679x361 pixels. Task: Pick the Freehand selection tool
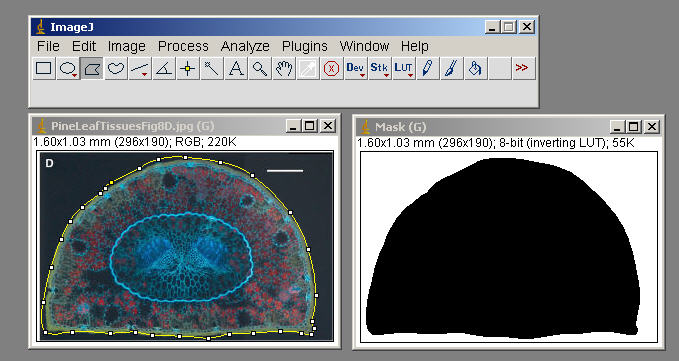(116, 68)
